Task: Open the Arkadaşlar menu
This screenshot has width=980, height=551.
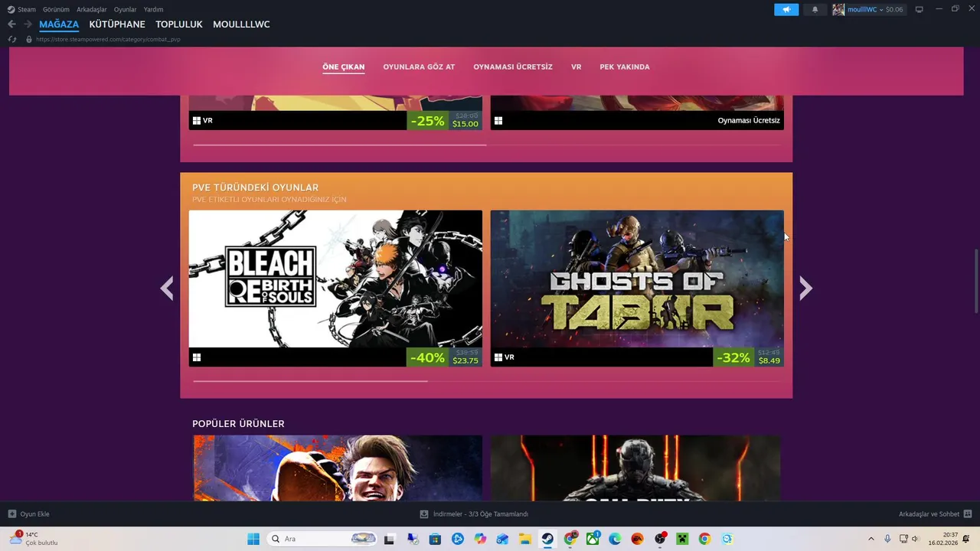Action: (x=92, y=9)
